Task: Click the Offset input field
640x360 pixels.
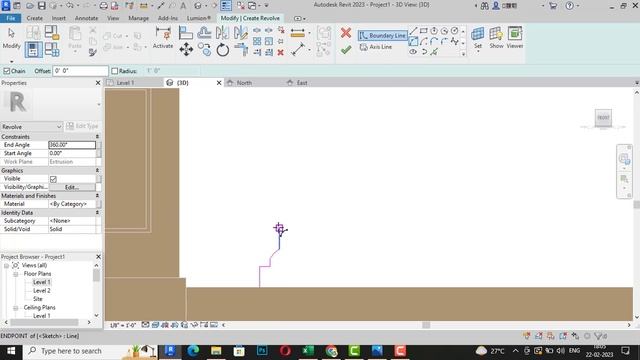Action: (80, 71)
